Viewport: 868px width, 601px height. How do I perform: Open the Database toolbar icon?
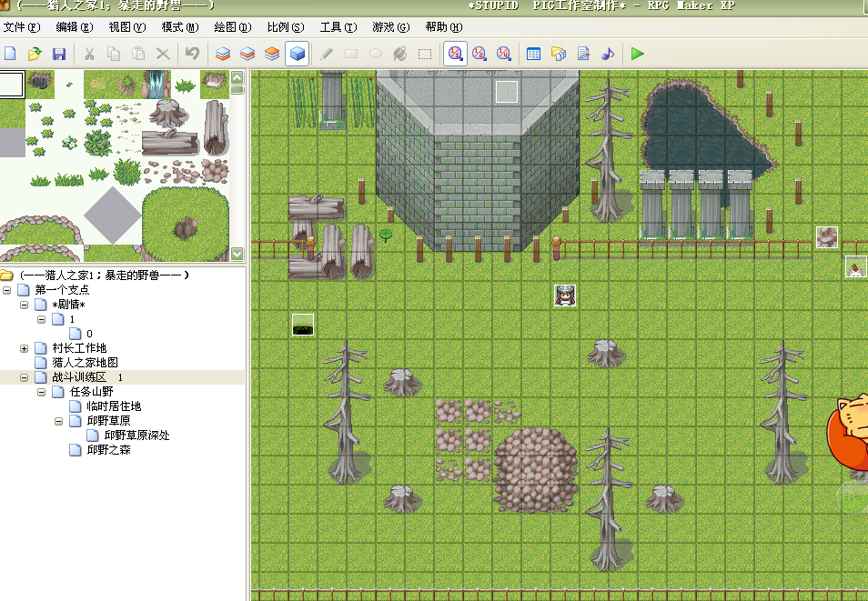click(x=534, y=54)
